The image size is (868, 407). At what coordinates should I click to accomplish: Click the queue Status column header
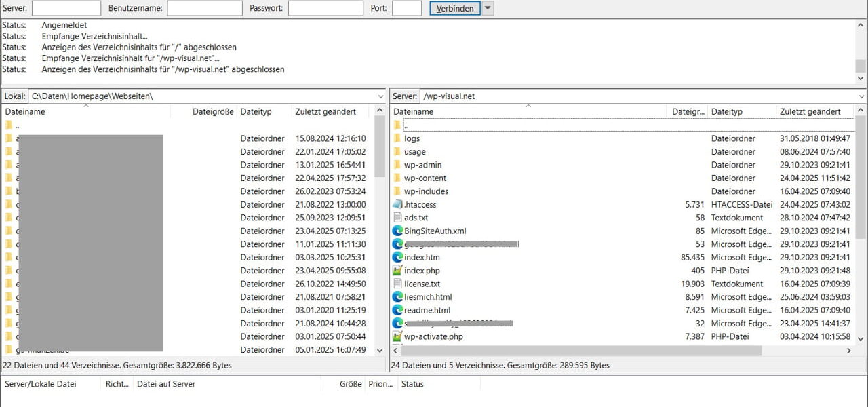click(439, 384)
